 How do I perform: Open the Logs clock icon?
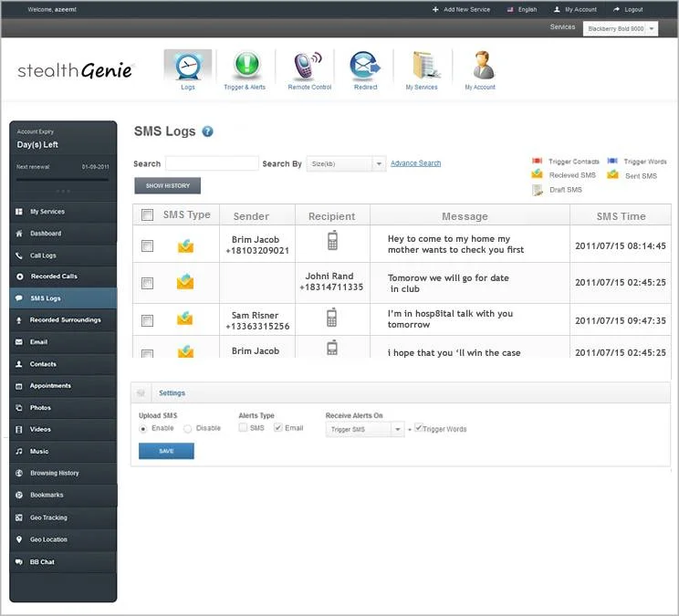[187, 67]
